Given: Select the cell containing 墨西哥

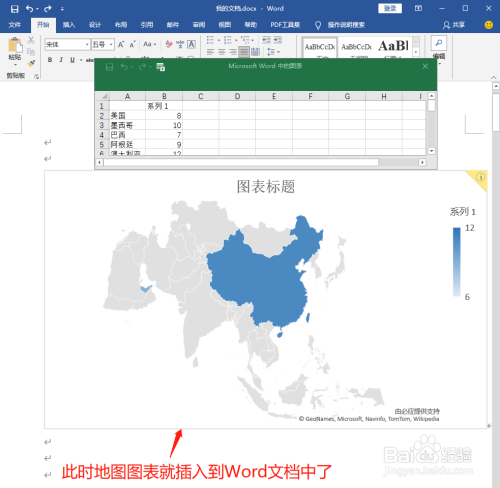Looking at the screenshot, I should [x=127, y=126].
